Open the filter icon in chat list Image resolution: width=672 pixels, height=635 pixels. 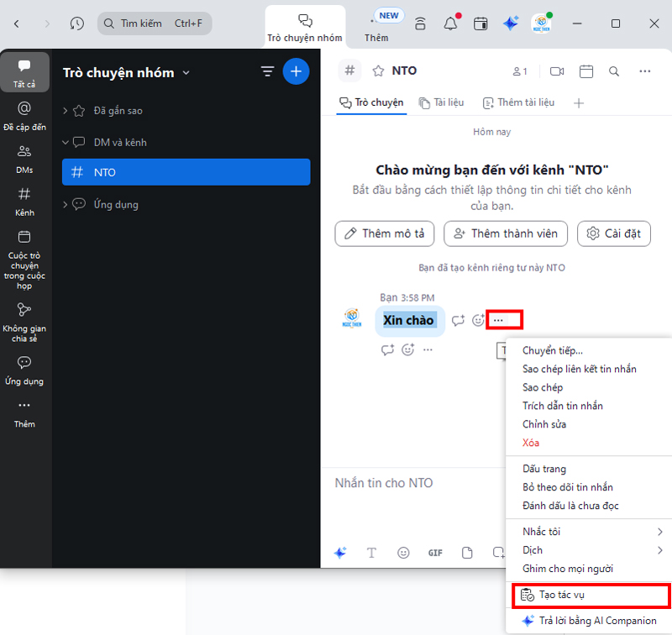pos(267,71)
